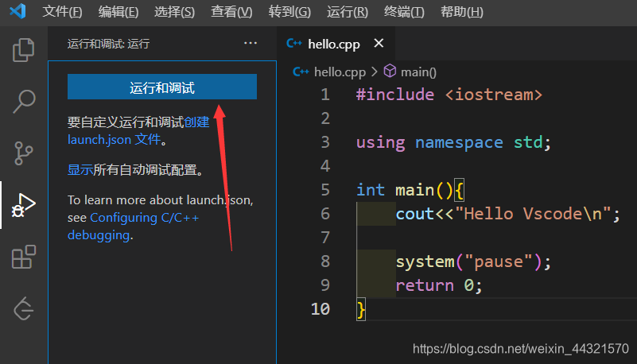Click line number 1 in the gutter
637x364 pixels.
325,95
